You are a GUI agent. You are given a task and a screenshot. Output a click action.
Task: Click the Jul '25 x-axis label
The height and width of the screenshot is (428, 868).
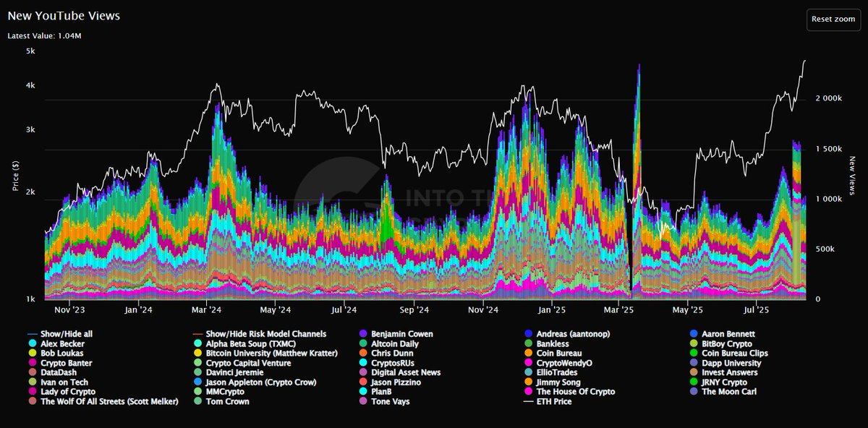[x=757, y=309]
